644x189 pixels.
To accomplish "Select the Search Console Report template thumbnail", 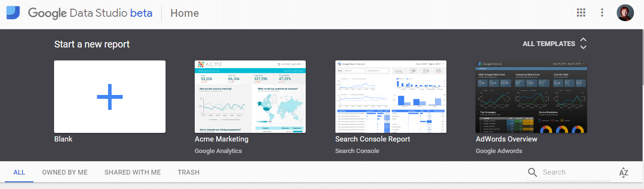I will click(x=391, y=96).
